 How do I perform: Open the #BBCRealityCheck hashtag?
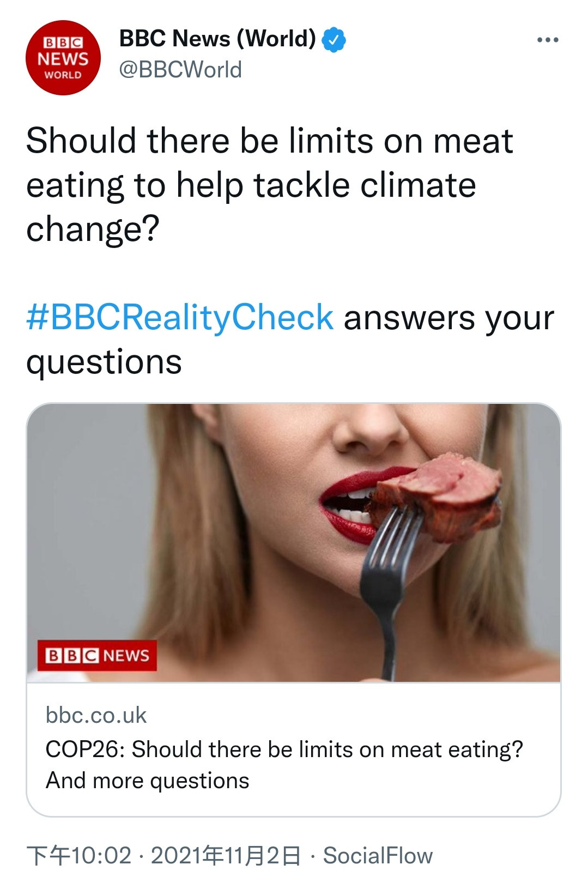(180, 317)
